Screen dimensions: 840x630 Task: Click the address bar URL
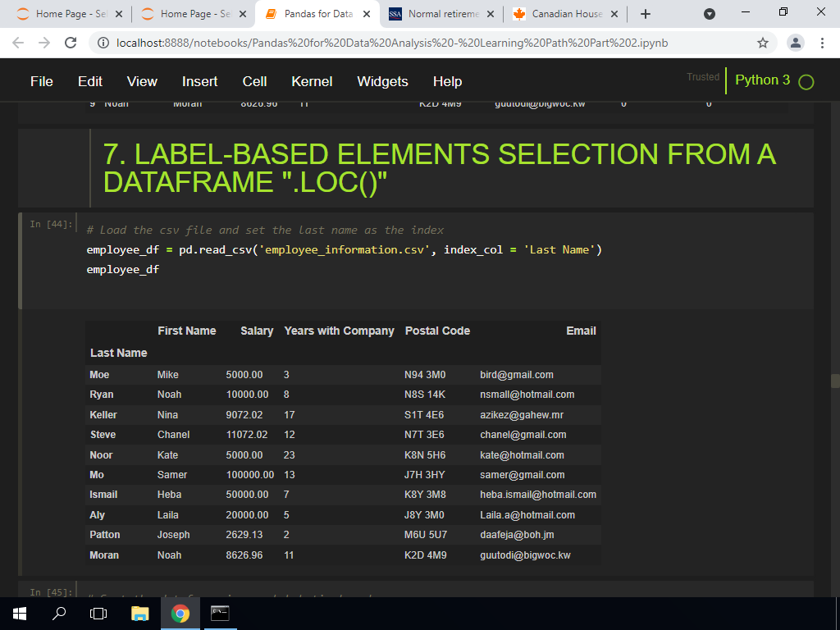[391, 43]
